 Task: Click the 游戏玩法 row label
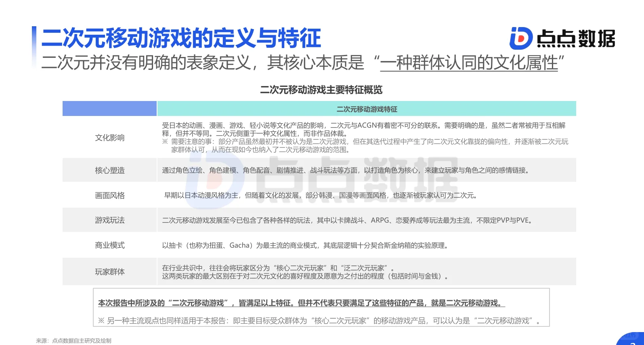click(x=110, y=220)
